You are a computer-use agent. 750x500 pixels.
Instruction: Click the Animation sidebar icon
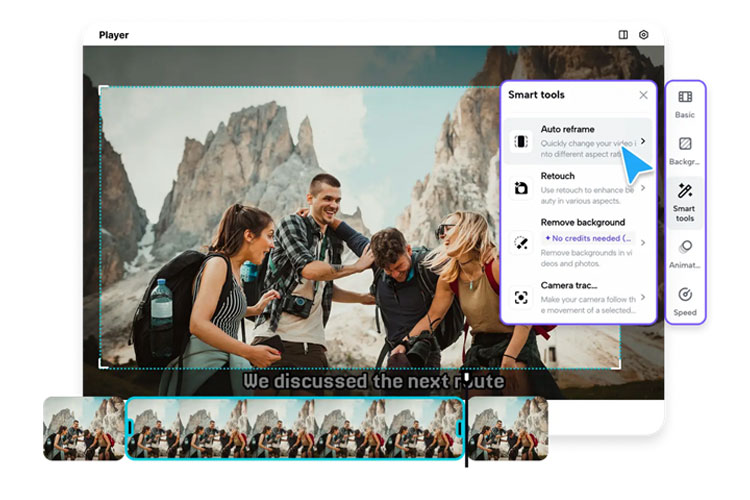[685, 246]
